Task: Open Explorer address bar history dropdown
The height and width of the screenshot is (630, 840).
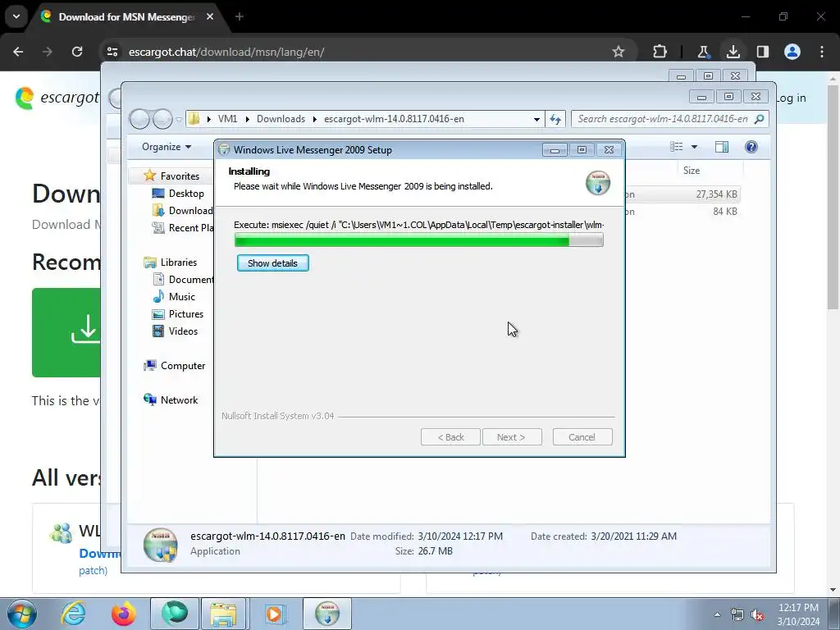Action: 536,119
